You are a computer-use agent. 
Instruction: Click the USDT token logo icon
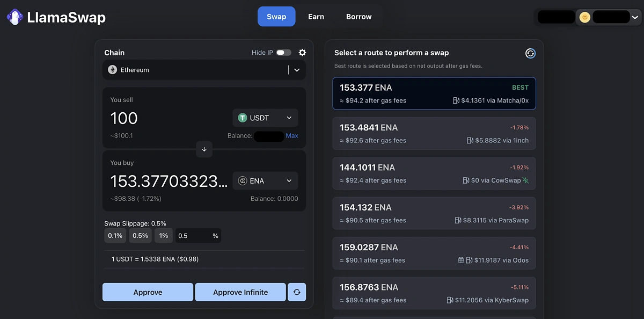[243, 118]
